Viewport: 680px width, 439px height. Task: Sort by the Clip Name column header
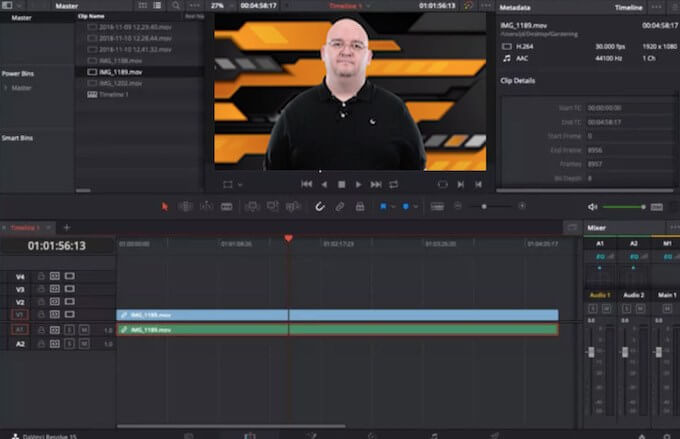pyautogui.click(x=91, y=16)
